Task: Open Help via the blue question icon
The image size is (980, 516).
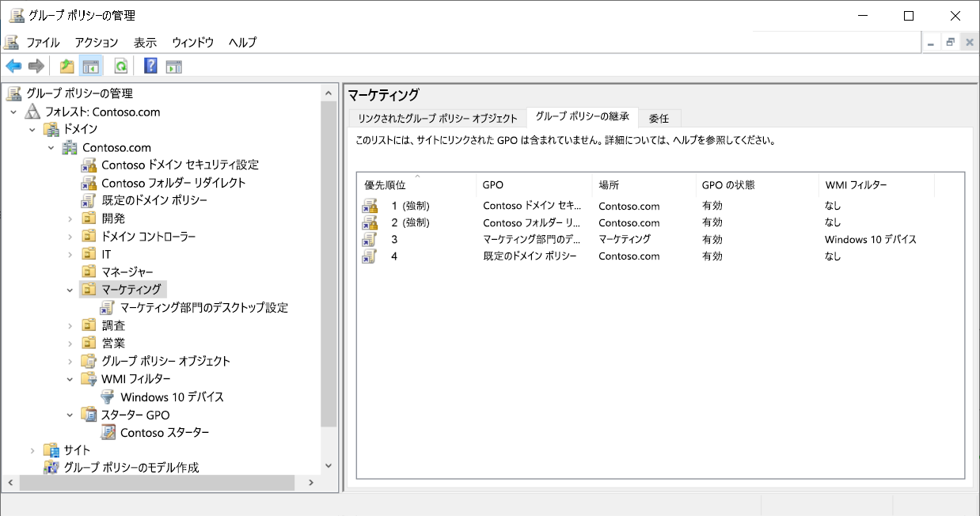Action: click(x=150, y=66)
